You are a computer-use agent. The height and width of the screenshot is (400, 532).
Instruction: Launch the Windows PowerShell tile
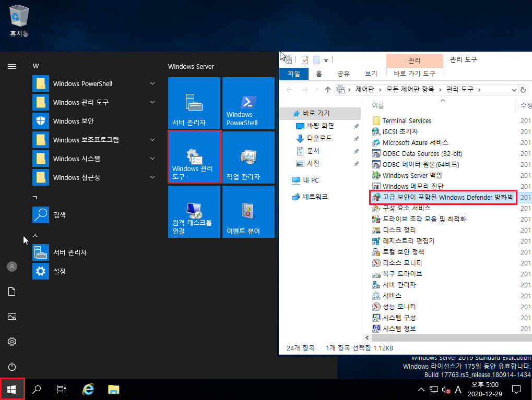click(249, 103)
